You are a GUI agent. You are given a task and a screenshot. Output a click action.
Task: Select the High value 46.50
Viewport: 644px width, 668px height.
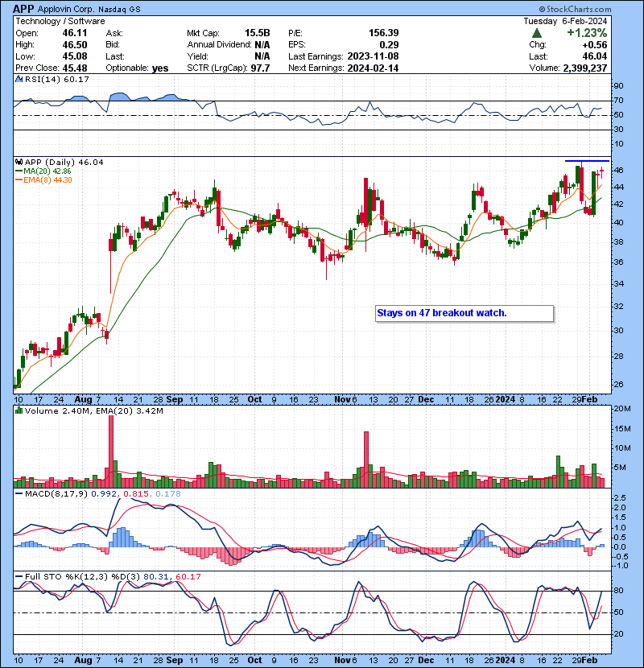point(75,45)
